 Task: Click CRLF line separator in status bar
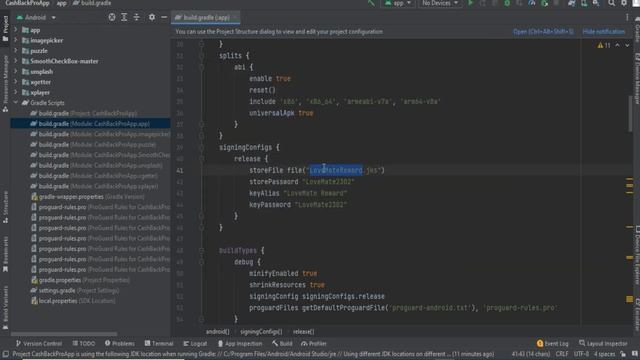click(562, 354)
